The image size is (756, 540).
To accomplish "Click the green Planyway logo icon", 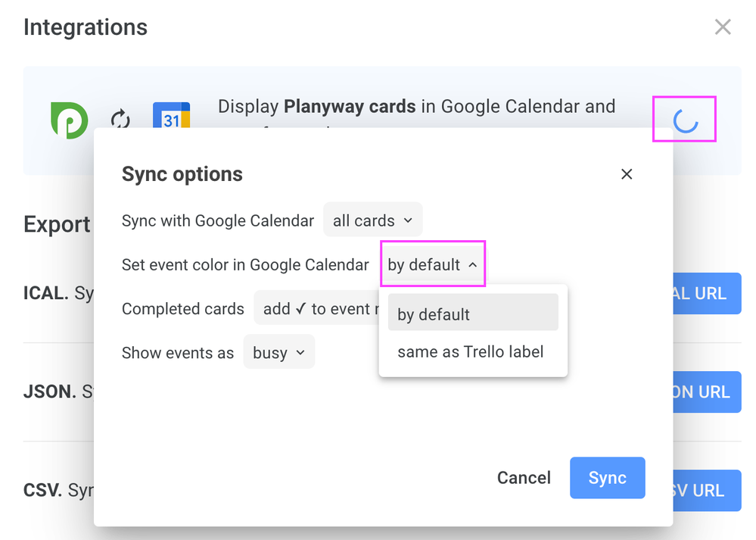I will tap(69, 120).
